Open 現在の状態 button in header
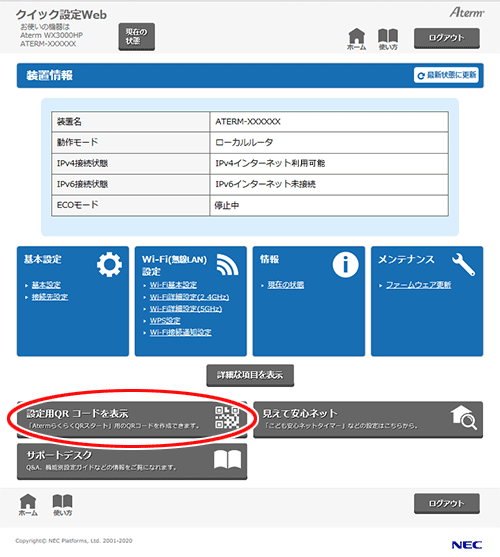Image resolution: width=500 pixels, height=557 pixels. point(137,37)
